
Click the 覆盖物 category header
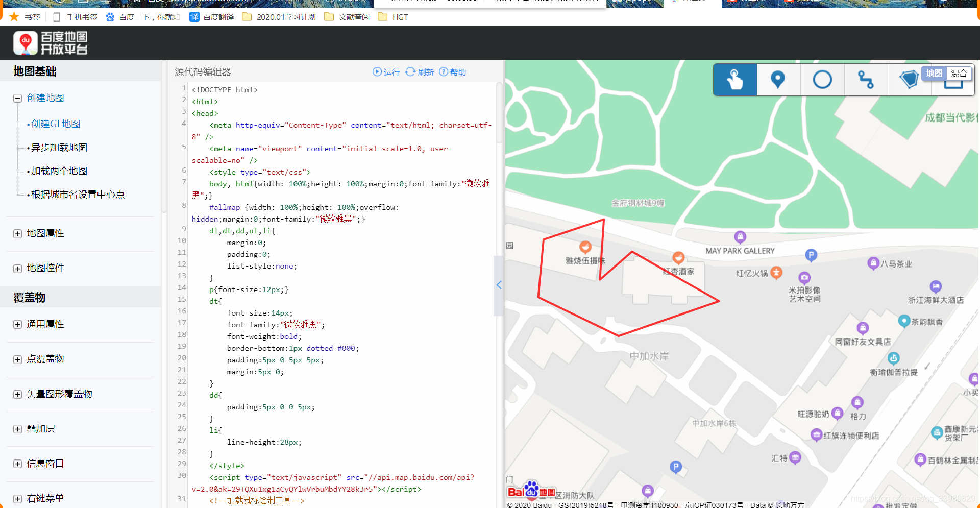(x=29, y=298)
